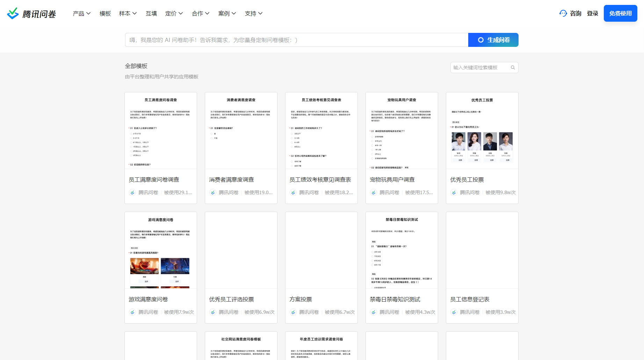This screenshot has width=644, height=360.
Task: Click the 登录 link
Action: (x=593, y=13)
